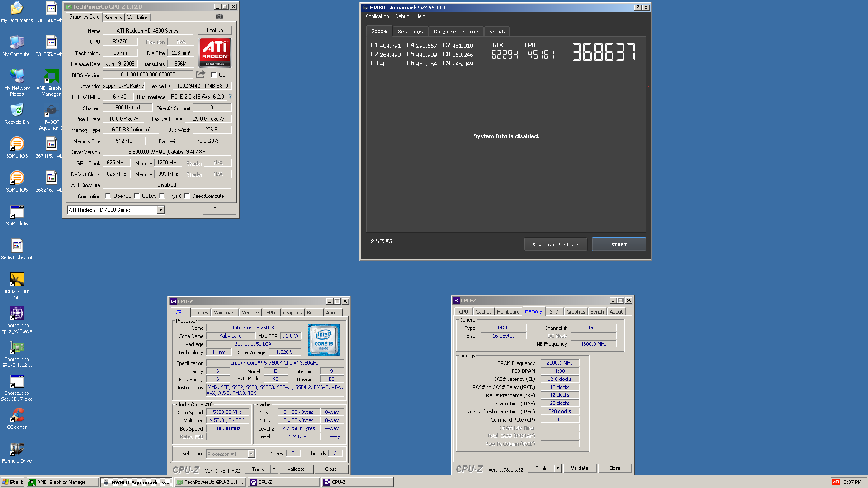The width and height of the screenshot is (868, 488).
Task: Click the ATI tray icon near the clock
Action: pos(836,482)
